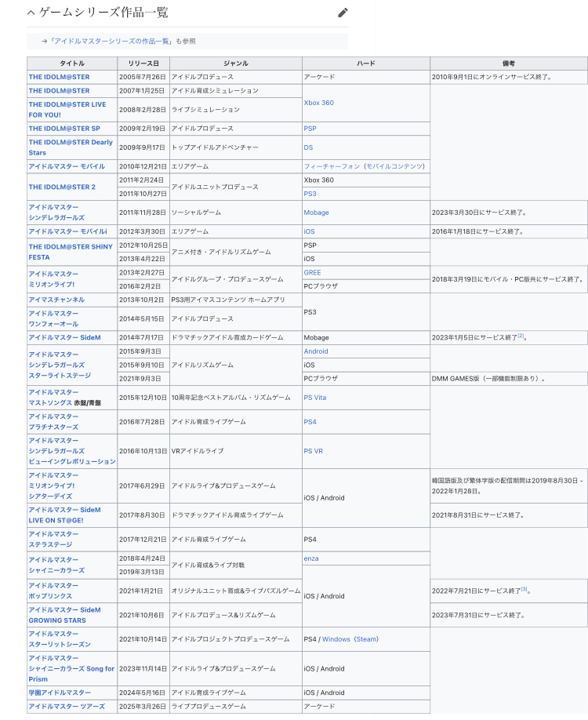This screenshot has width=588, height=720.
Task: Open the enza platform link
Action: pyautogui.click(x=311, y=558)
